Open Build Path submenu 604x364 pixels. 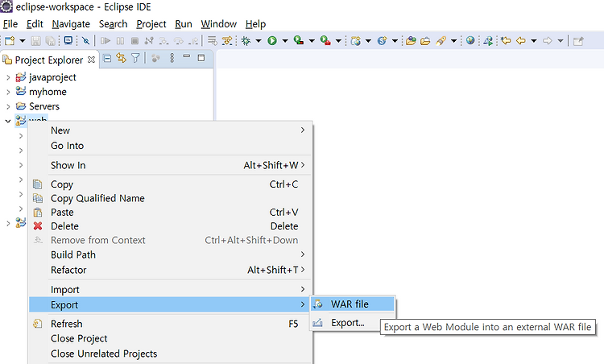pyautogui.click(x=170, y=254)
